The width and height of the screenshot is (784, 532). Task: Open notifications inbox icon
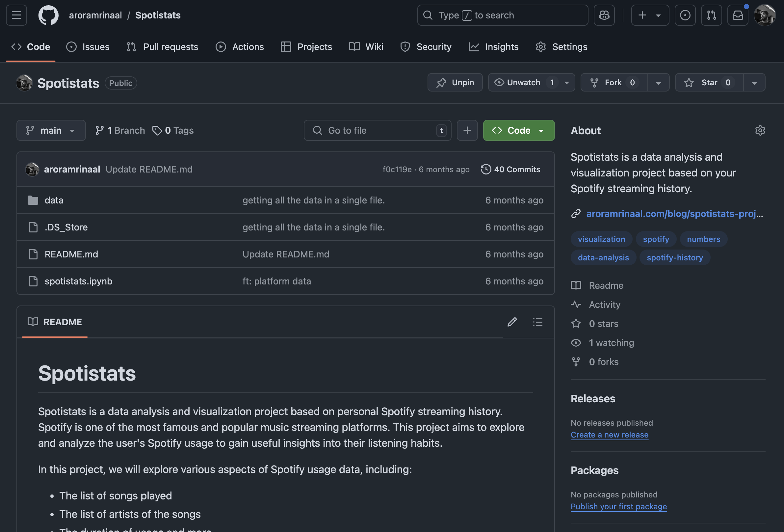tap(738, 15)
